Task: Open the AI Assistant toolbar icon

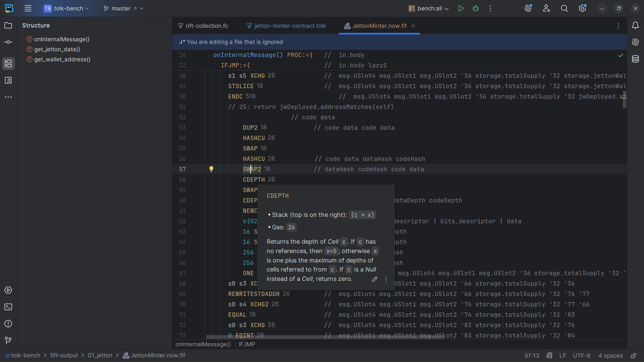Action: click(529, 8)
